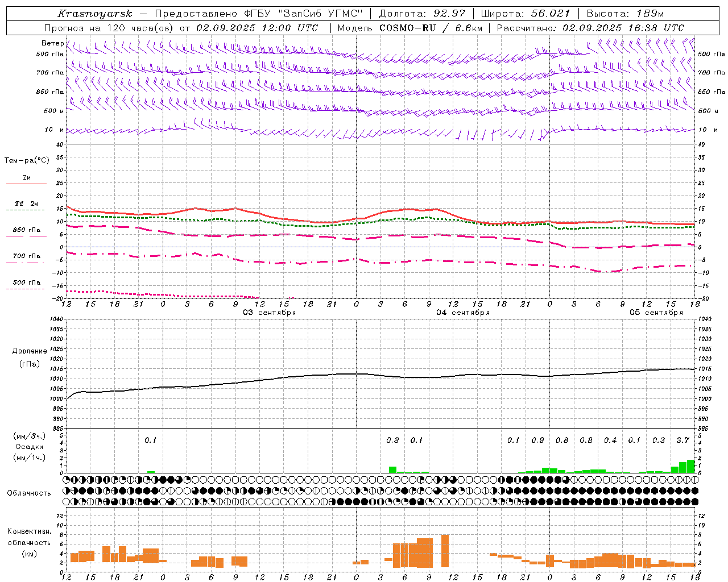This screenshot has height=582, width=728.
Task: Click the (гПа) pressure unit label
Action: tap(30, 364)
